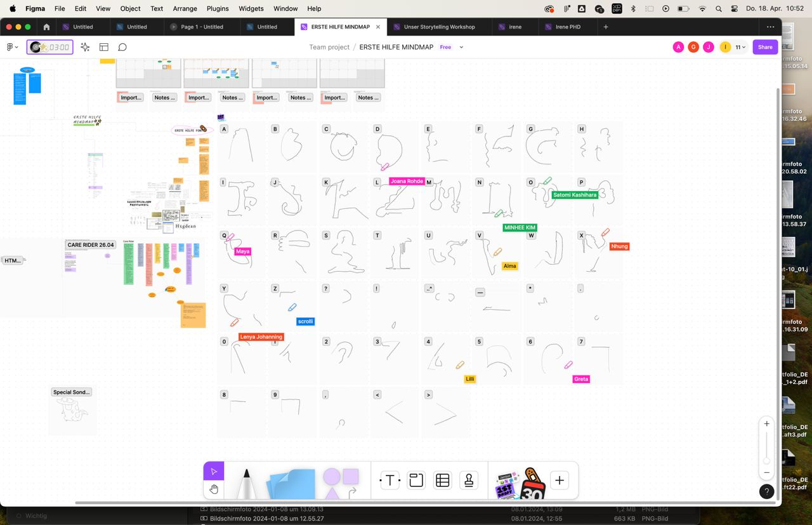Image resolution: width=812 pixels, height=525 pixels.
Task: Open the Widgets menu
Action: pyautogui.click(x=251, y=9)
